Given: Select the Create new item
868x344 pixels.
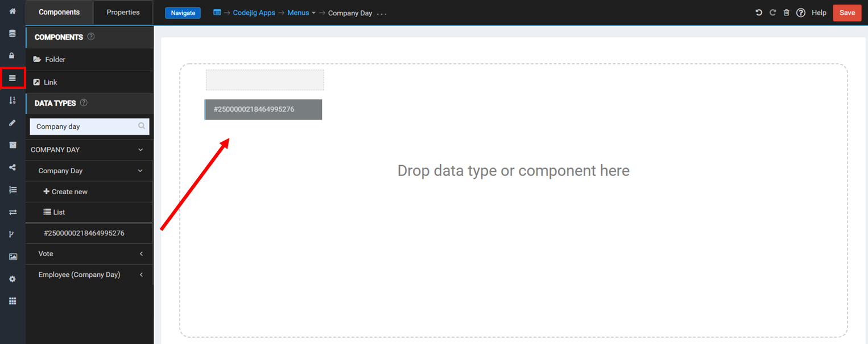Looking at the screenshot, I should [x=89, y=192].
